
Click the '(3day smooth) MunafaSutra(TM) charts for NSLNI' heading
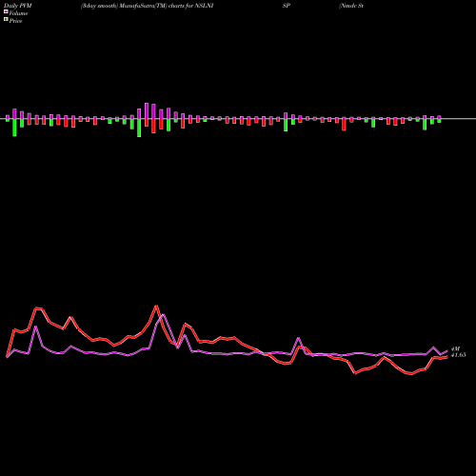[147, 6]
